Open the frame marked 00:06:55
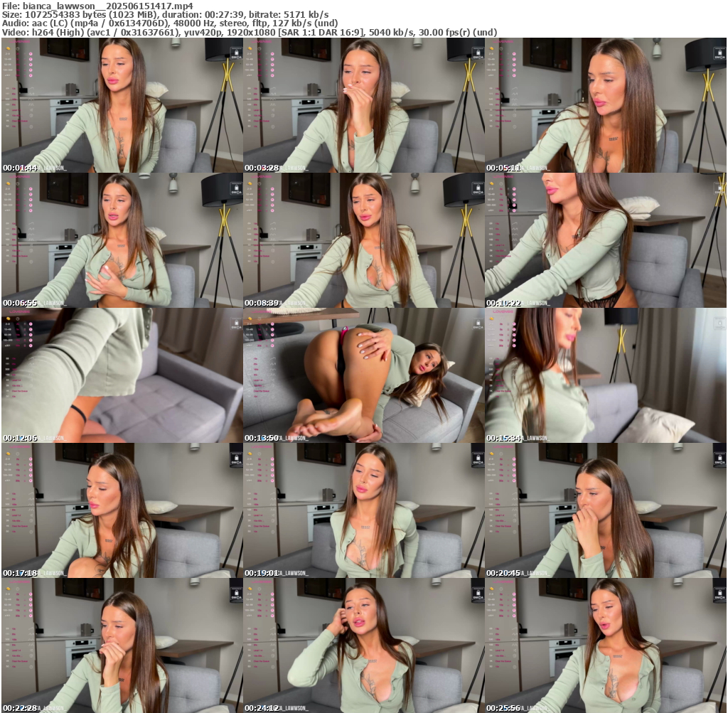Image resolution: width=728 pixels, height=713 pixels. coord(122,240)
